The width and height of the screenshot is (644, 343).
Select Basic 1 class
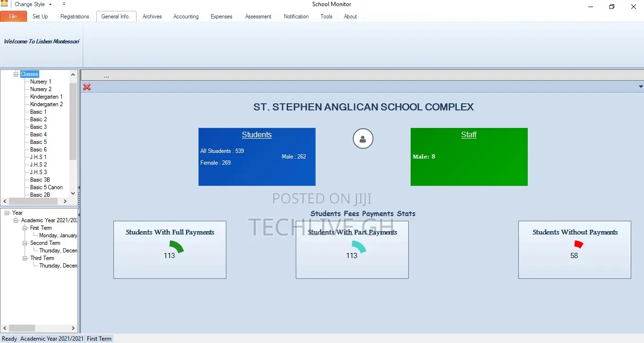38,112
